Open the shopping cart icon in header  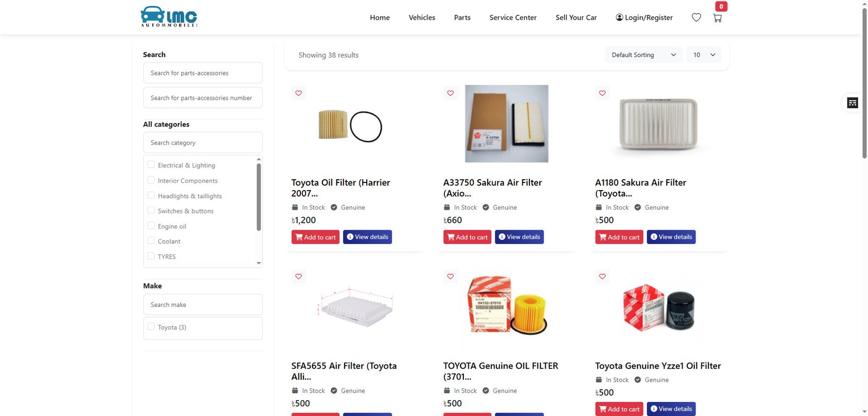(x=717, y=18)
